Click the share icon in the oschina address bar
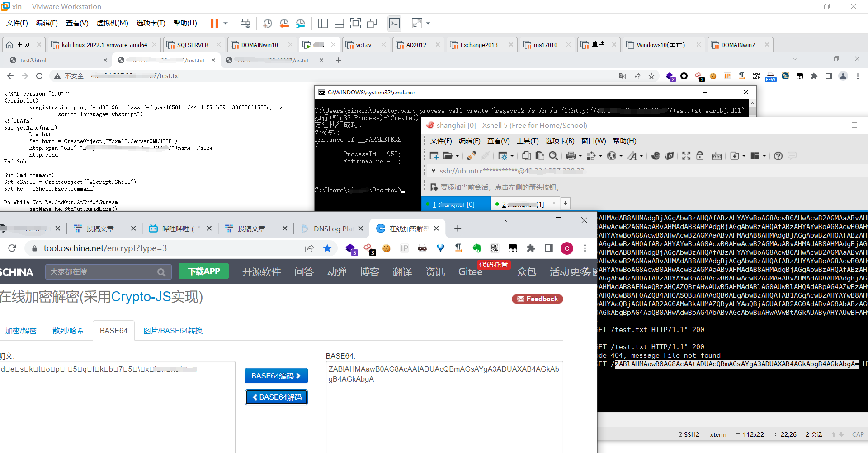Image resolution: width=868 pixels, height=453 pixels. pos(309,248)
